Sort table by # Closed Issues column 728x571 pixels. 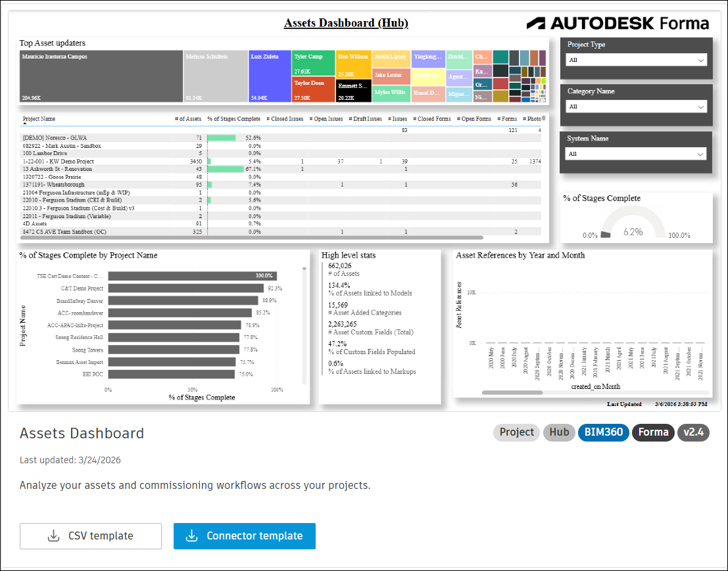(x=285, y=119)
